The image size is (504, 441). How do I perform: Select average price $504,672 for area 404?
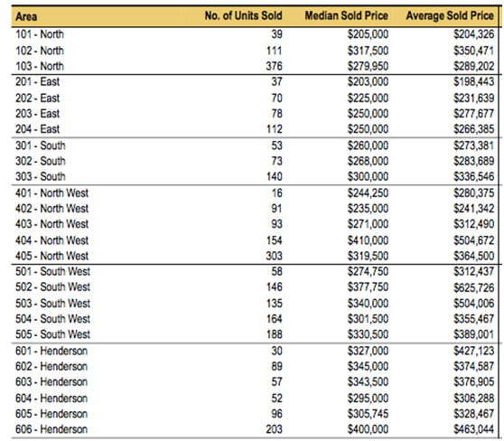[474, 240]
